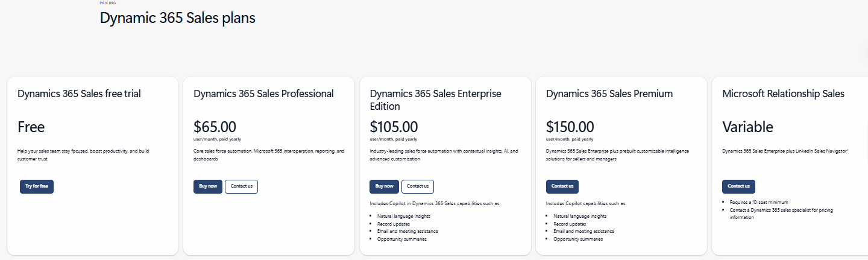
Task: Click the Free price text
Action: click(x=31, y=127)
